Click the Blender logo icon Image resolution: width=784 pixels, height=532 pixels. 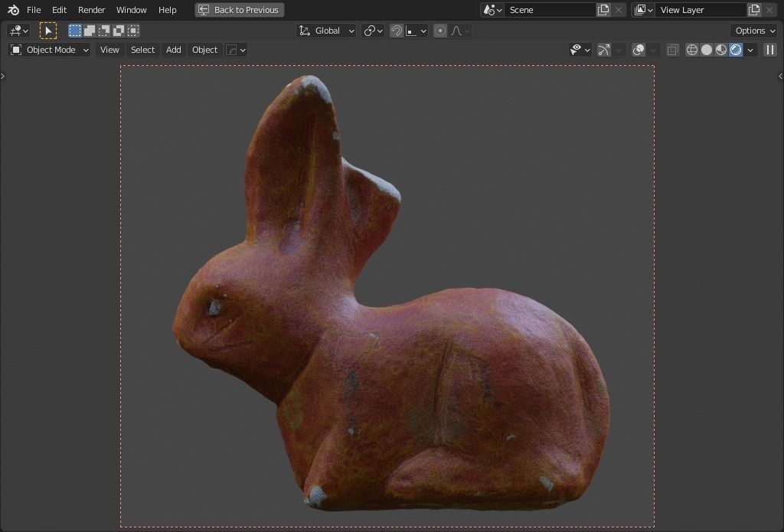coord(14,10)
